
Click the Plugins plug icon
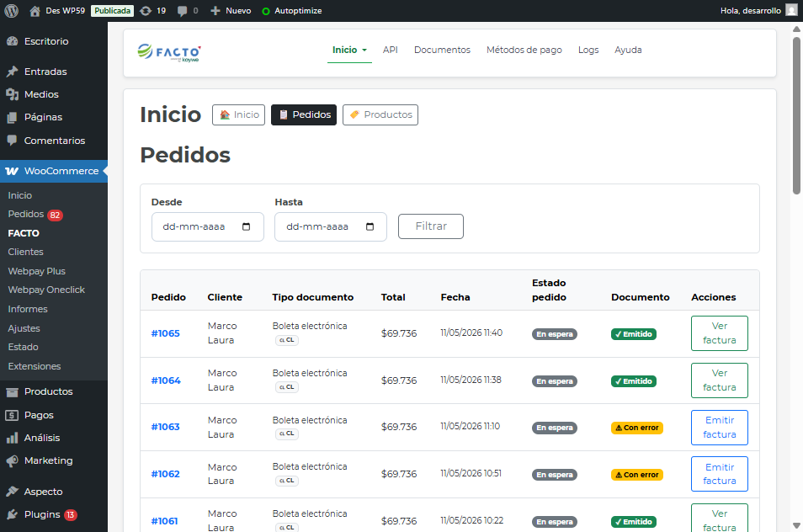[x=13, y=514]
